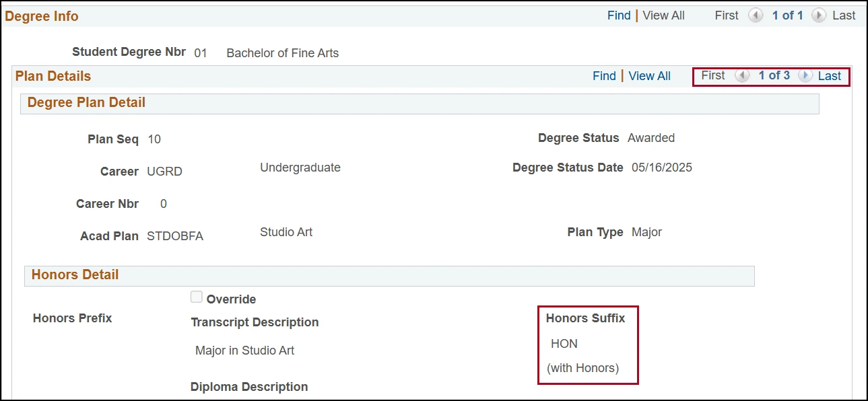Screen dimensions: 868x401
Task: Show previous row arrow in Plan Details
Action: click(x=742, y=76)
